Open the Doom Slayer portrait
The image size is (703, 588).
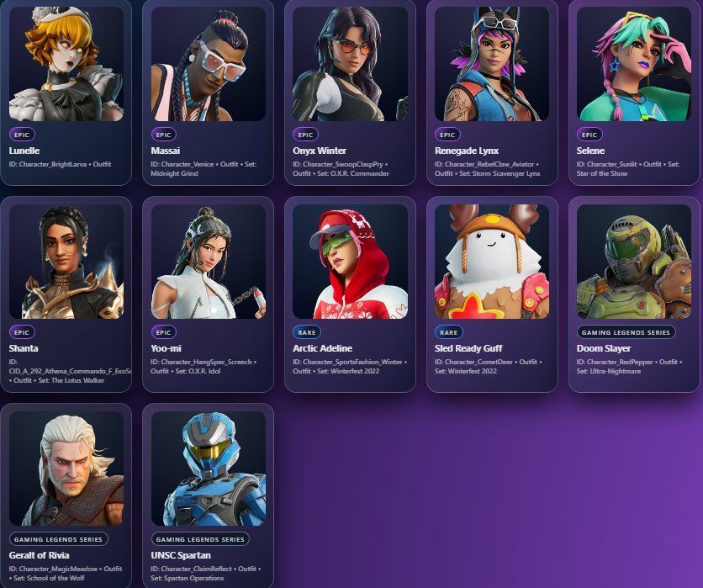click(x=634, y=262)
